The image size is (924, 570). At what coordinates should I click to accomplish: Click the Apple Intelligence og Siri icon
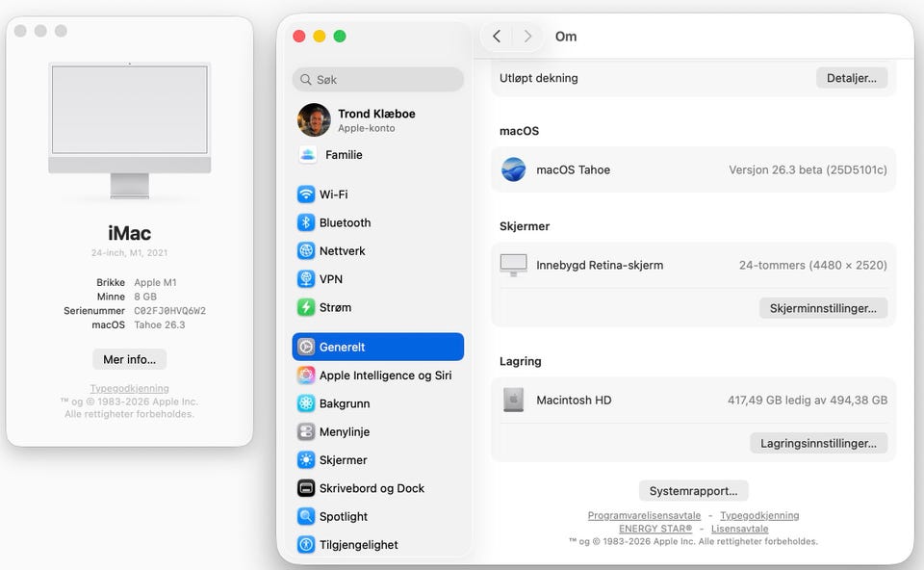306,375
